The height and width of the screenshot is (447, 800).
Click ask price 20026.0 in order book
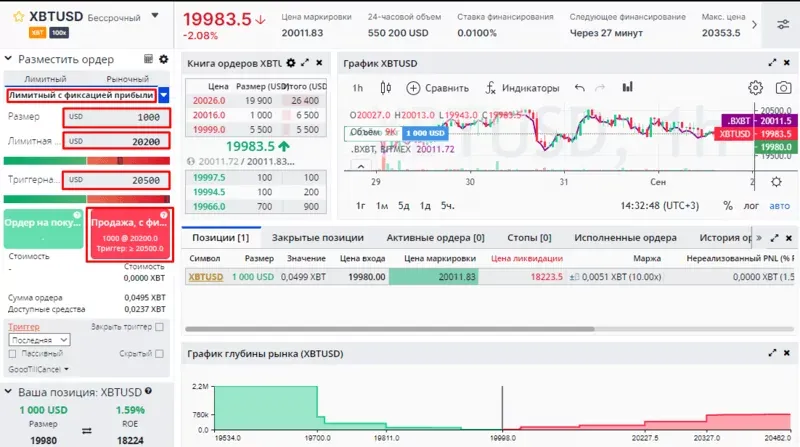click(209, 101)
